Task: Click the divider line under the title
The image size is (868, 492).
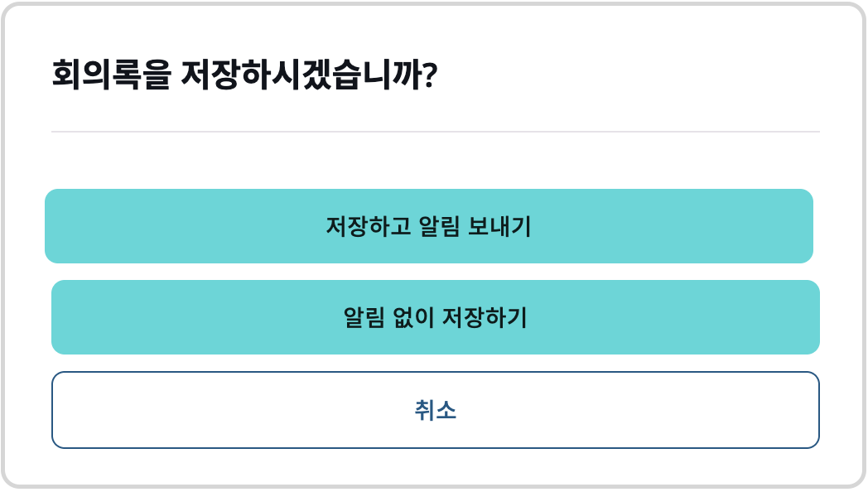Action: (x=433, y=130)
